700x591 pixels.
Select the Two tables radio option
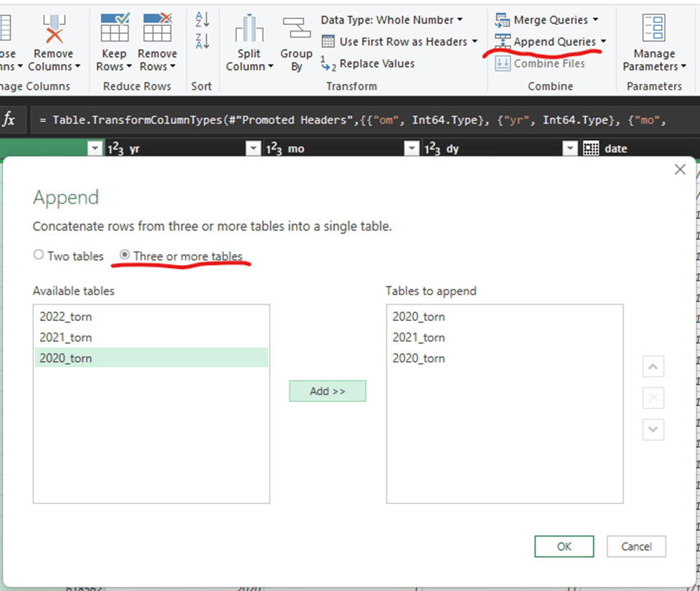tap(39, 256)
